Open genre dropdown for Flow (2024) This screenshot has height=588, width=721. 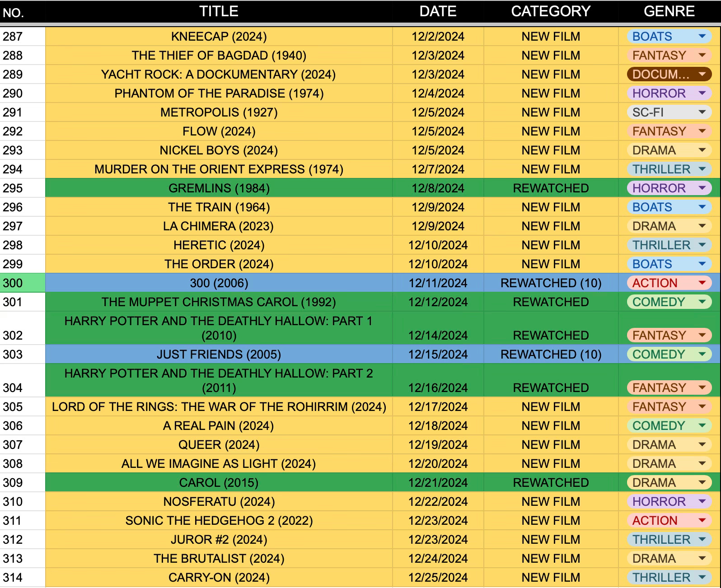669,131
